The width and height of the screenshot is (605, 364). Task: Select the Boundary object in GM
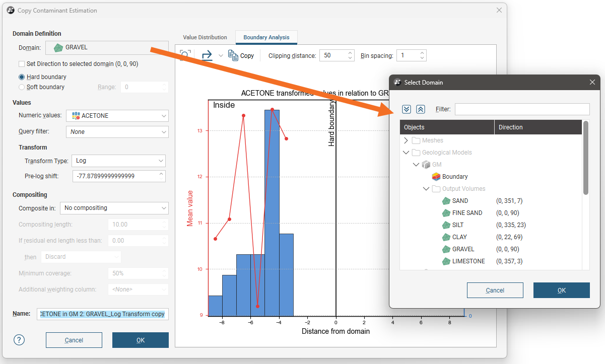[454, 177]
